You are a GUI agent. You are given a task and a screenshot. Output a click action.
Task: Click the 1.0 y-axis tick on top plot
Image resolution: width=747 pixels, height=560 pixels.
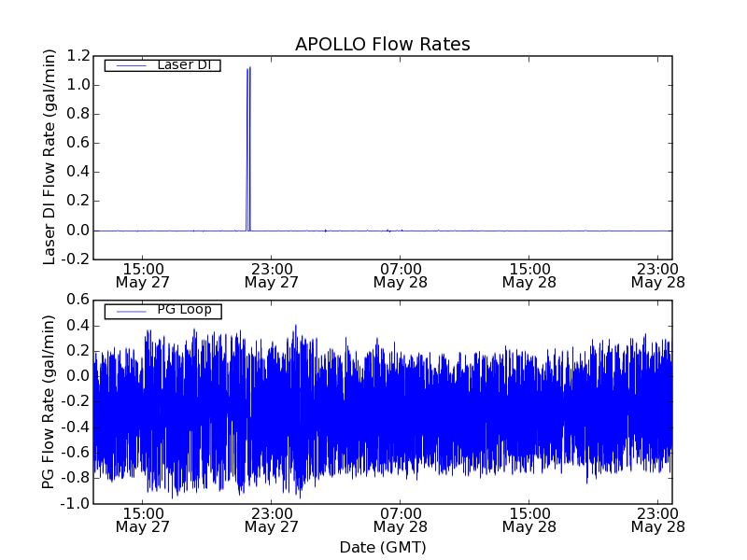pyautogui.click(x=78, y=85)
